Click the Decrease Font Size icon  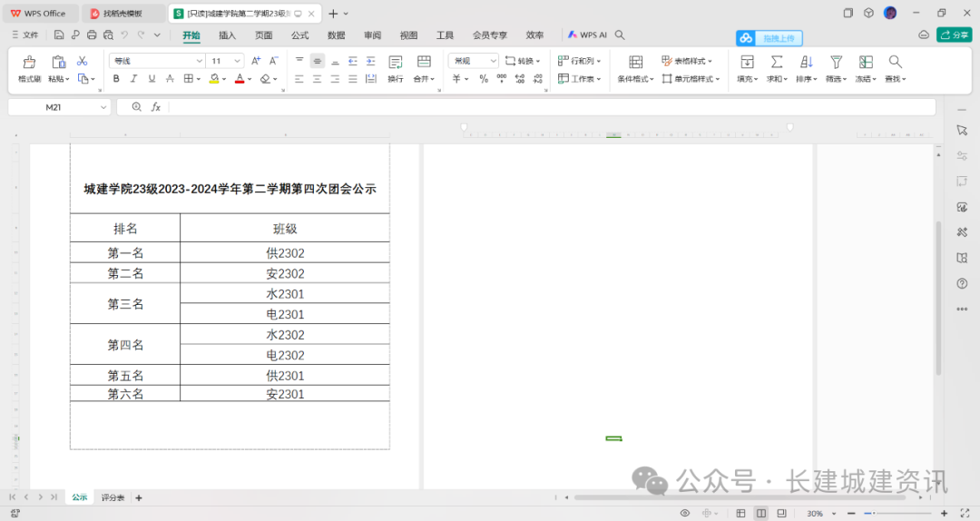click(273, 61)
